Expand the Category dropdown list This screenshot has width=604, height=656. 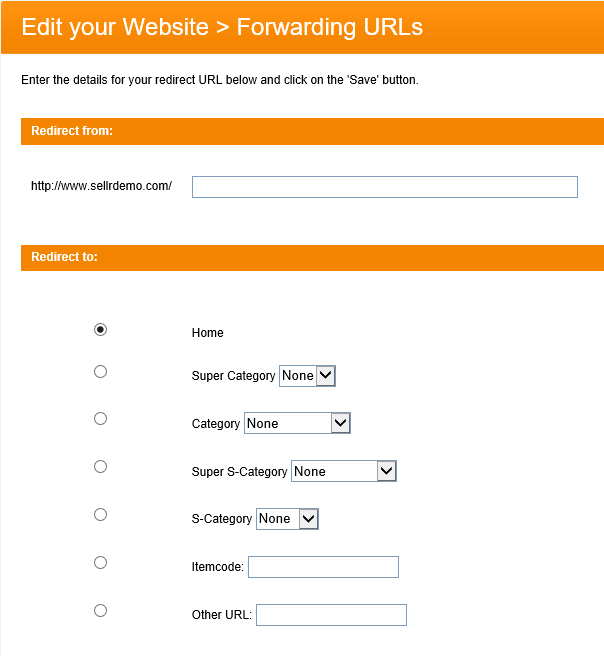[x=297, y=424]
